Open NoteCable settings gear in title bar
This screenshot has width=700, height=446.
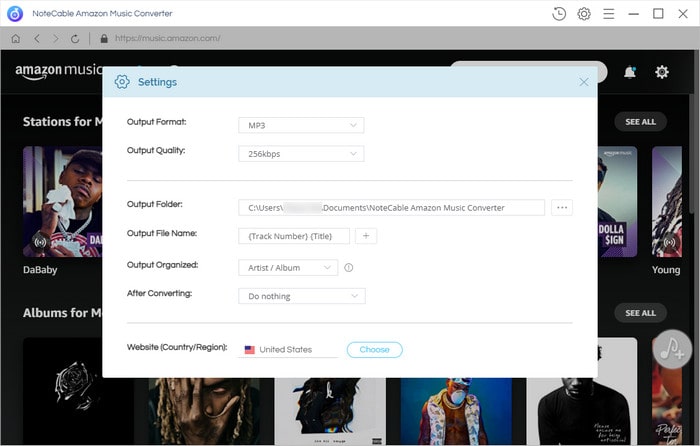point(584,14)
